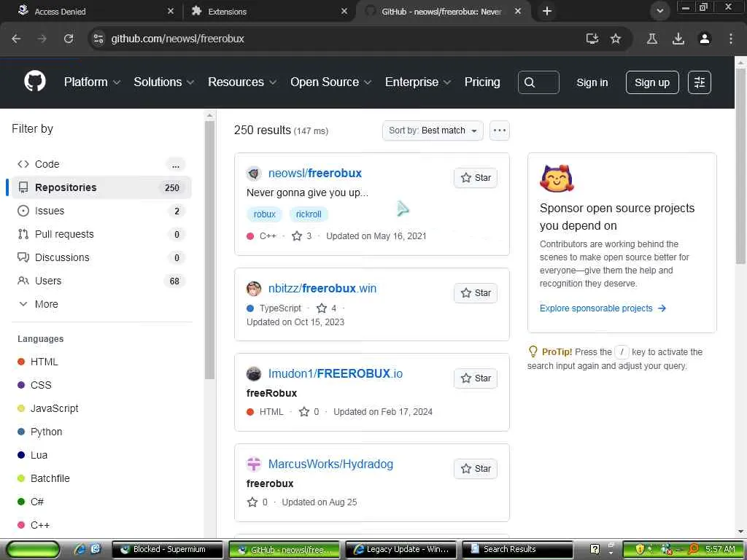Filter results by Users
The width and height of the screenshot is (747, 560).
[x=101, y=281]
